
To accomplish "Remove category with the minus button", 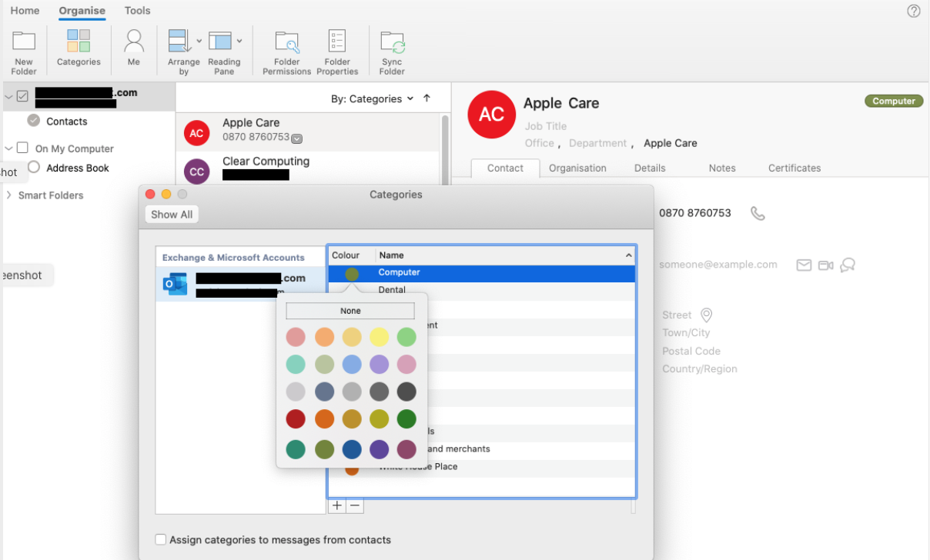I will [x=354, y=505].
